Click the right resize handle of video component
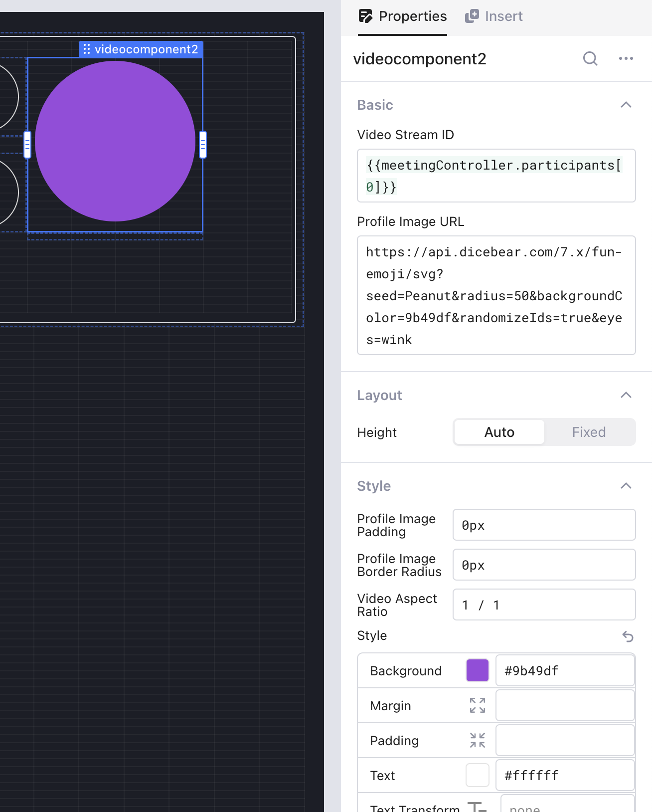This screenshot has width=652, height=812. tap(203, 145)
